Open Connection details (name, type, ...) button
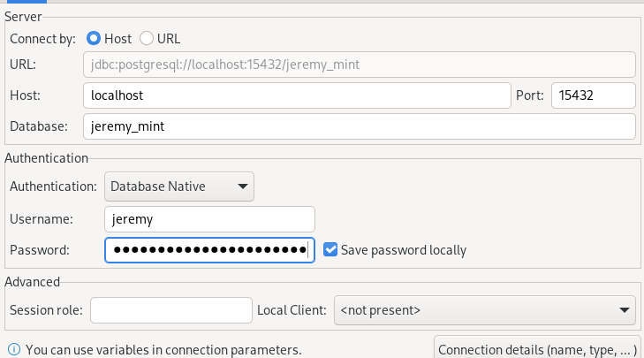The height and width of the screenshot is (358, 644). (x=536, y=349)
